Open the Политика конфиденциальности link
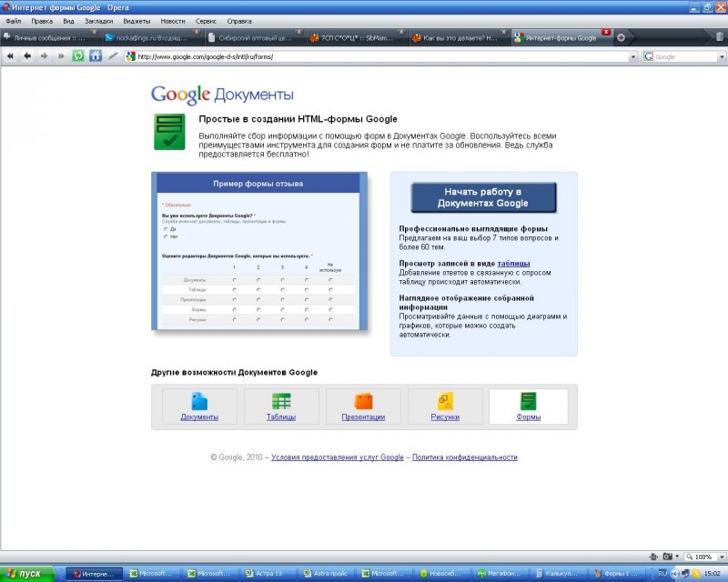Screen dimensions: 728x582 click(x=465, y=457)
